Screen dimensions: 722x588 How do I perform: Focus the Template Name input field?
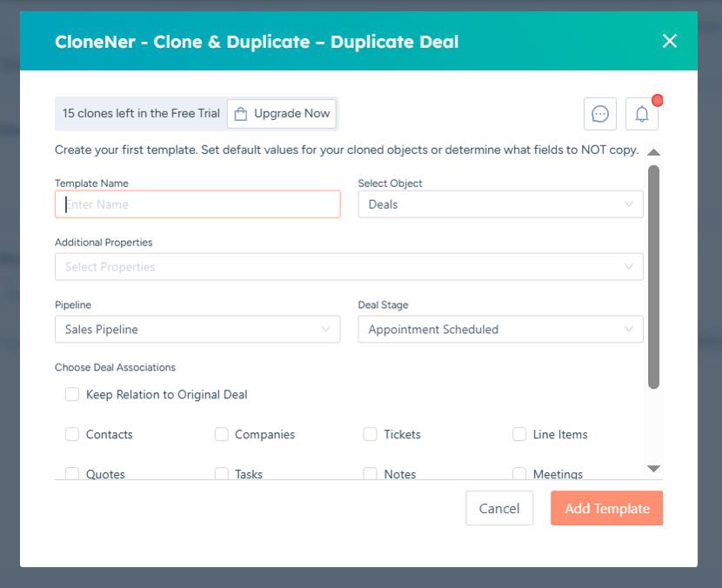[x=197, y=204]
